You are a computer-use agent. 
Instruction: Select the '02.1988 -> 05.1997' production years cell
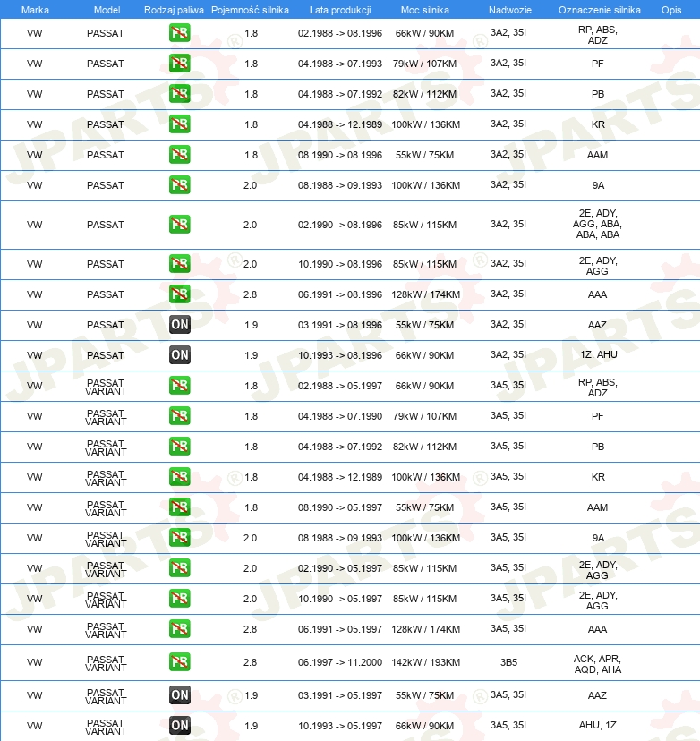click(x=340, y=386)
